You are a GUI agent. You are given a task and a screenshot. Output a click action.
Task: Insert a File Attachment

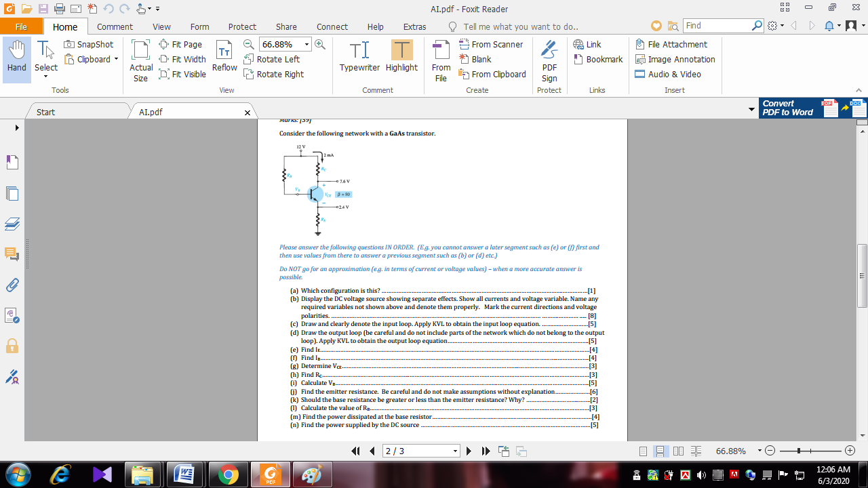[671, 44]
